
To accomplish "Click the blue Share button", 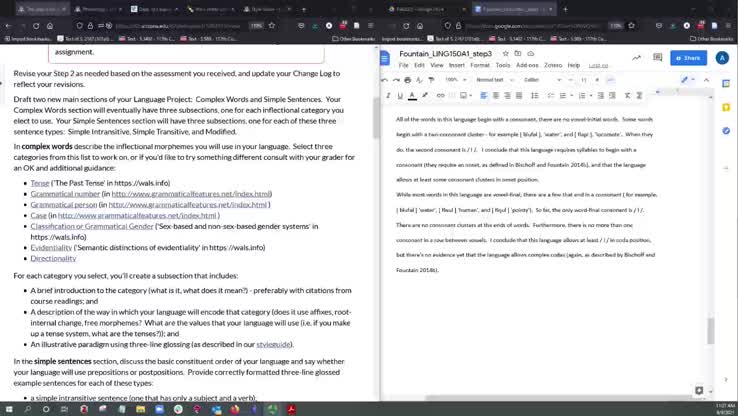I will [x=687, y=58].
